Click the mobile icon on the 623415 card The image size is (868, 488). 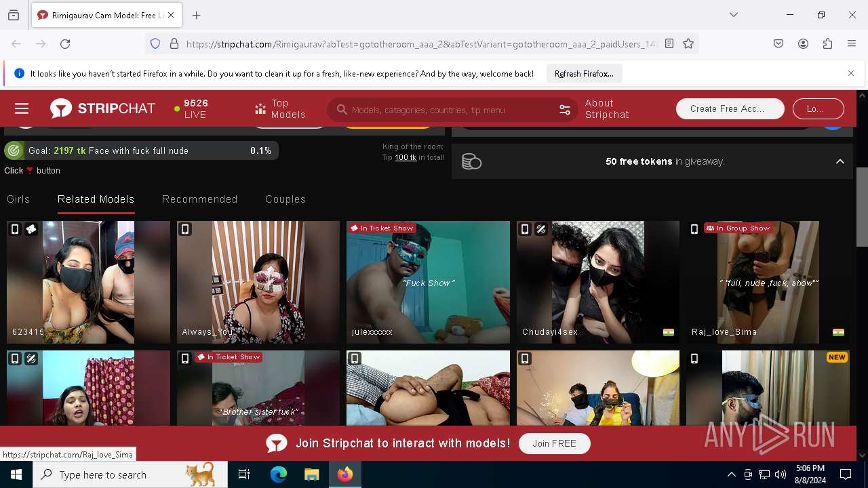pos(15,230)
